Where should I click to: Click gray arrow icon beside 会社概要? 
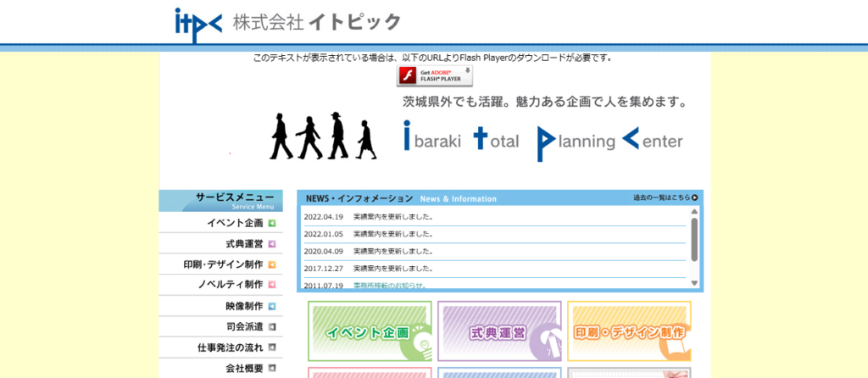pos(272,368)
